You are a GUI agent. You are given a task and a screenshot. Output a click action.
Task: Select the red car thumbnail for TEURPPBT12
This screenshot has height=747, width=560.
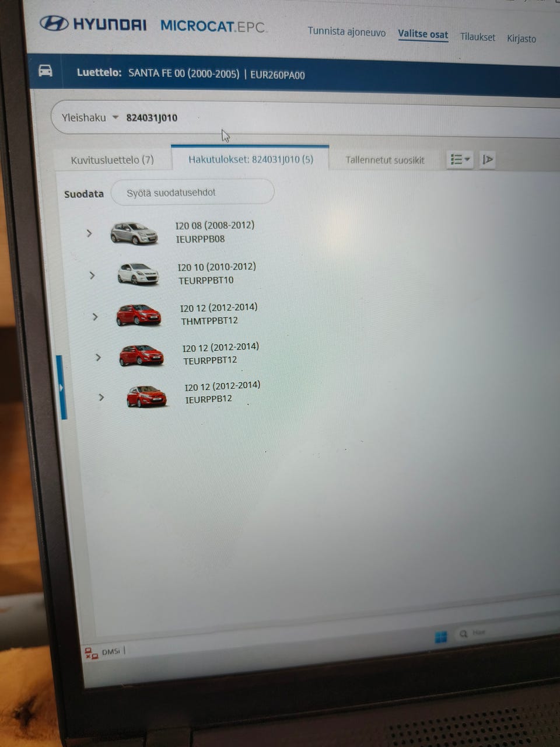(141, 355)
